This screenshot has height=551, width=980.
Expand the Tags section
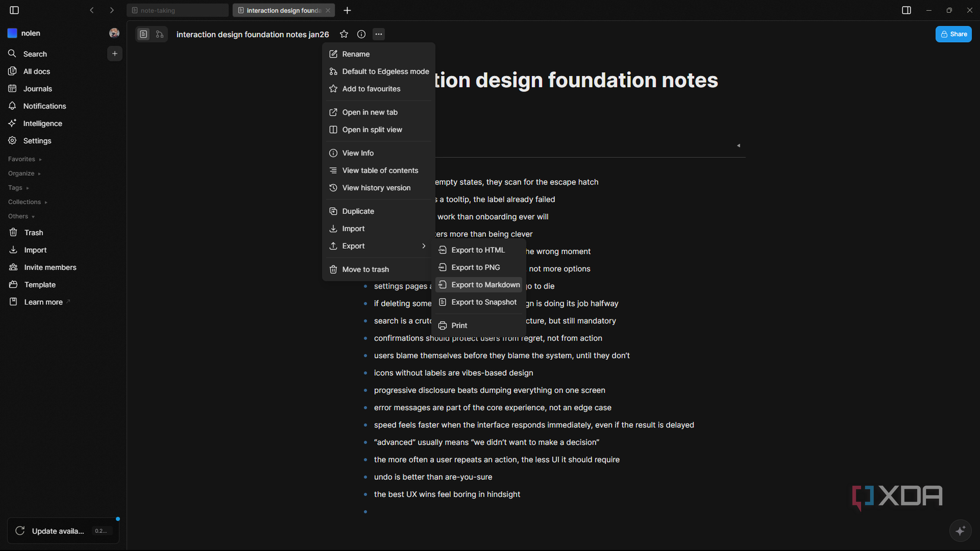(18, 188)
